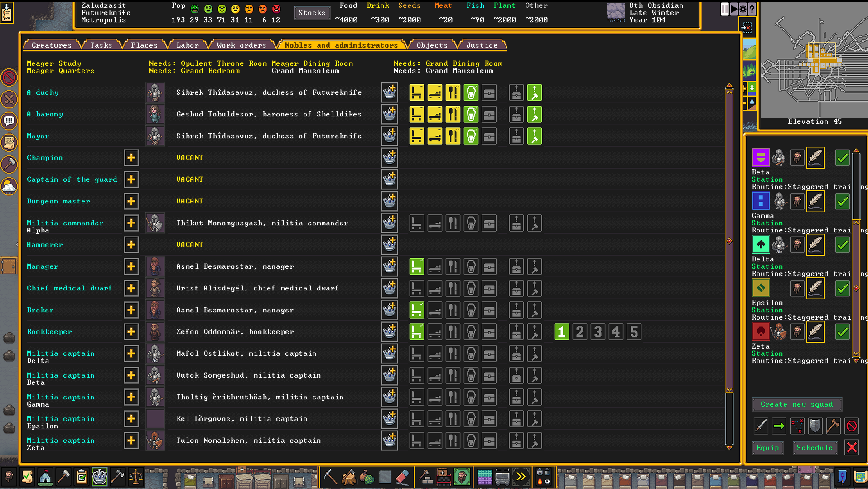The width and height of the screenshot is (868, 489).
Task: Toggle Delta squad selection checkmark
Action: point(842,244)
